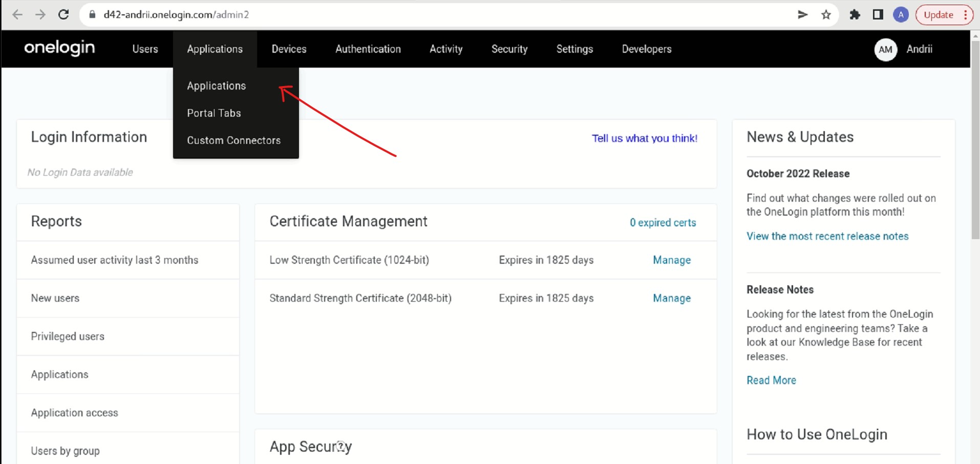Image resolution: width=980 pixels, height=464 pixels.
Task: Reload the page with the refresh icon
Action: (63, 15)
